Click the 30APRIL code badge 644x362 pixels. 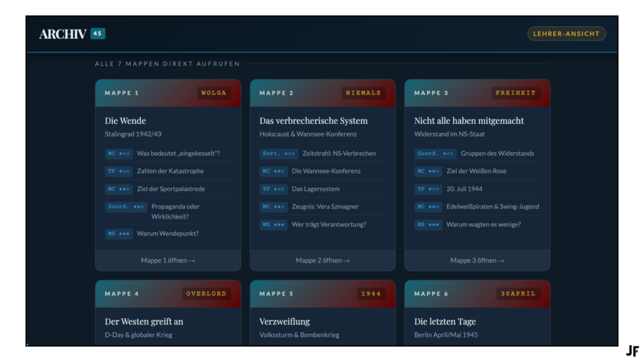point(518,293)
